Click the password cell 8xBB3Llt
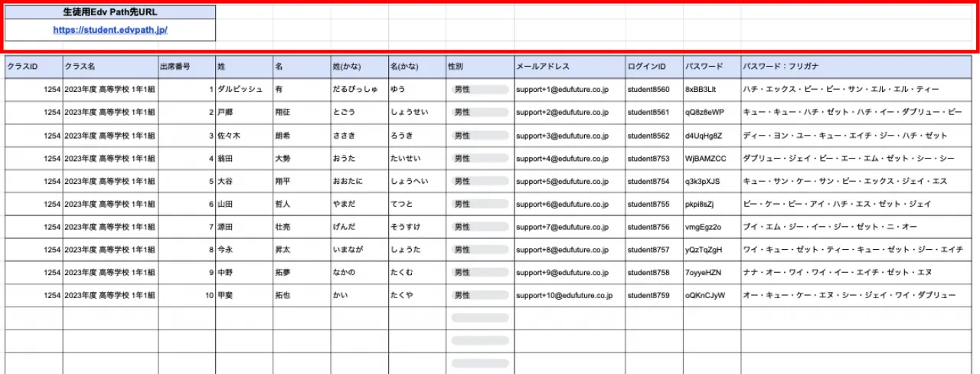The width and height of the screenshot is (980, 374). [711, 90]
